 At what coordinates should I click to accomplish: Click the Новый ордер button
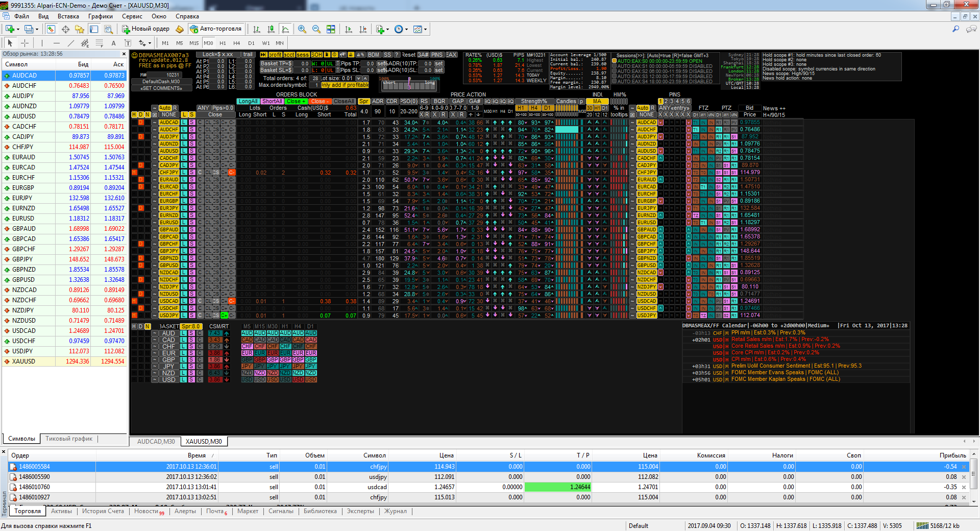coord(146,29)
